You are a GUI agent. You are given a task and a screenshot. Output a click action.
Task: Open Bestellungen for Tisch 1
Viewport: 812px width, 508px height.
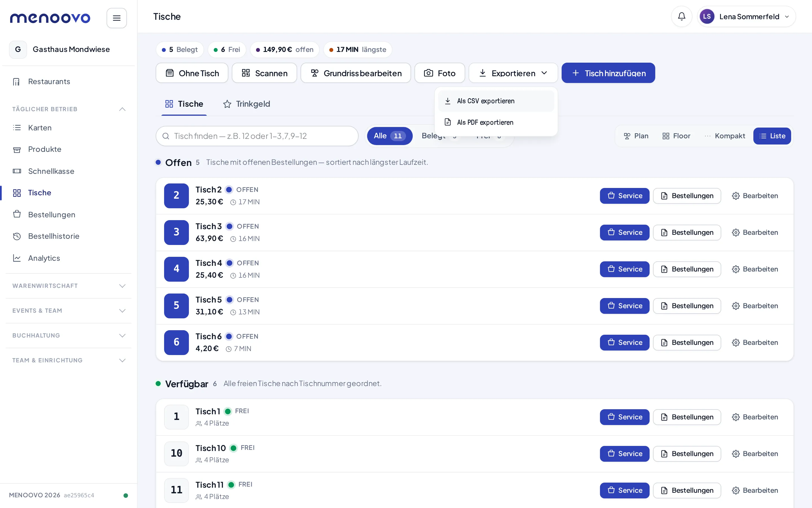click(687, 417)
